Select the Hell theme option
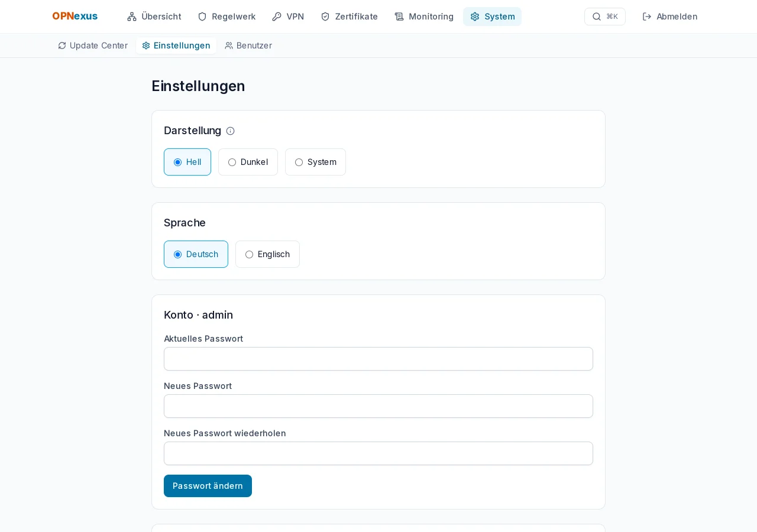 [187, 162]
